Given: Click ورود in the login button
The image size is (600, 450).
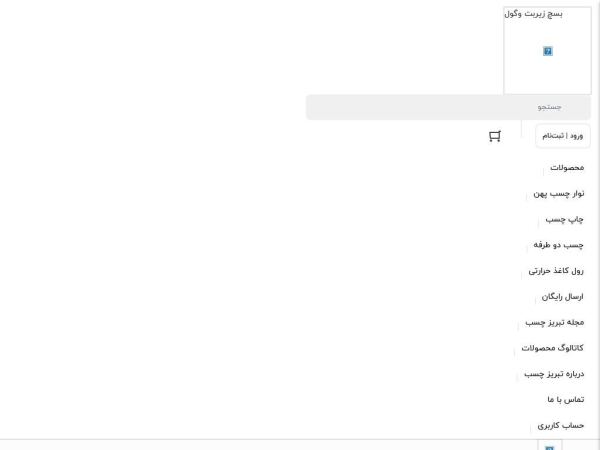Looking at the screenshot, I should (576, 136).
